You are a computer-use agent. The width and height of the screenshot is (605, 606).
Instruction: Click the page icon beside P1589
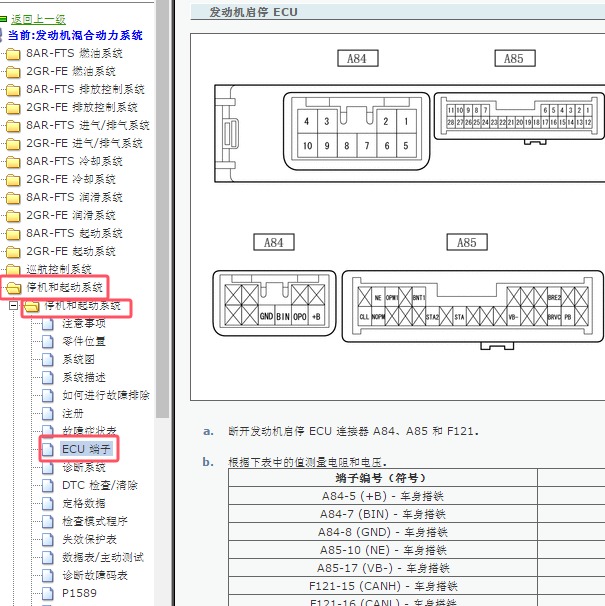(48, 594)
